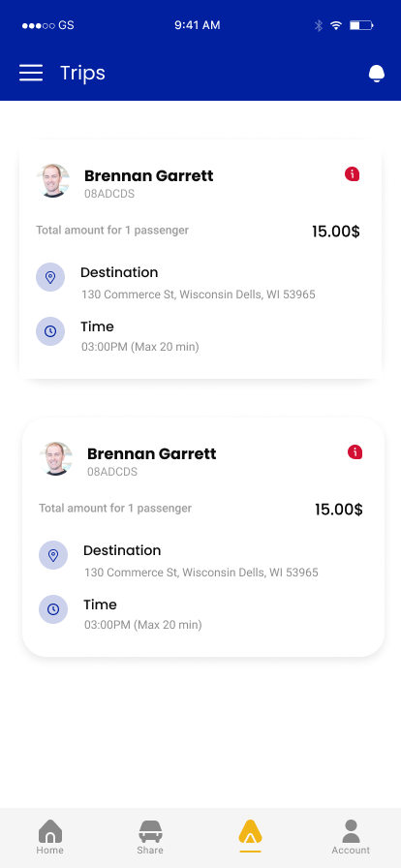Open Brennan Garrett's avatar in second card

click(x=56, y=458)
